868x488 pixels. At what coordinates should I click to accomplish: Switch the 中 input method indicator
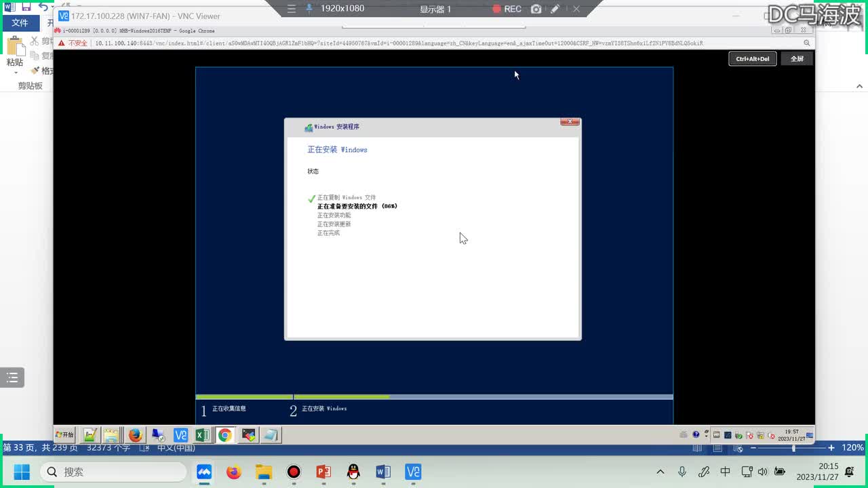[x=726, y=472]
